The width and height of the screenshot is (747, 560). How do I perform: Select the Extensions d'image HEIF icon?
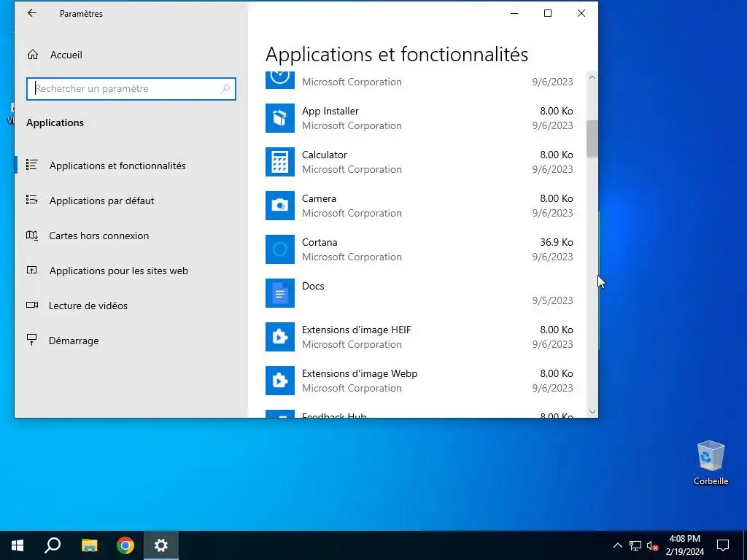[x=280, y=337]
